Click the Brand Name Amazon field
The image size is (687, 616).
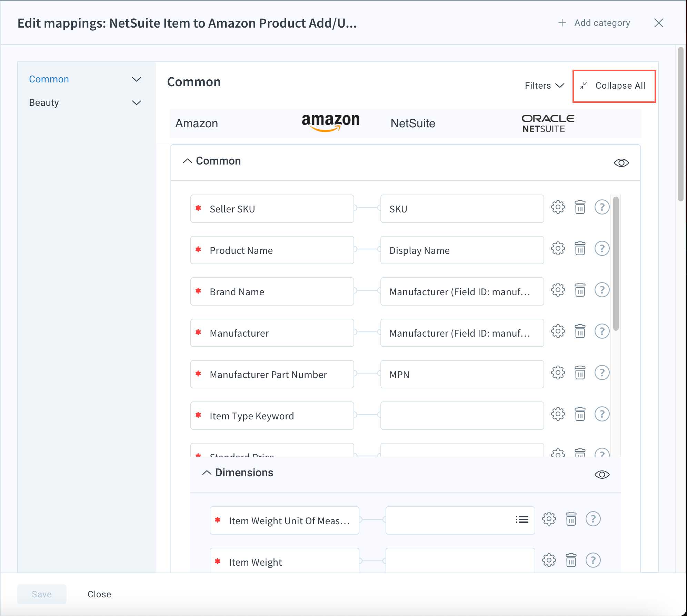pyautogui.click(x=272, y=291)
